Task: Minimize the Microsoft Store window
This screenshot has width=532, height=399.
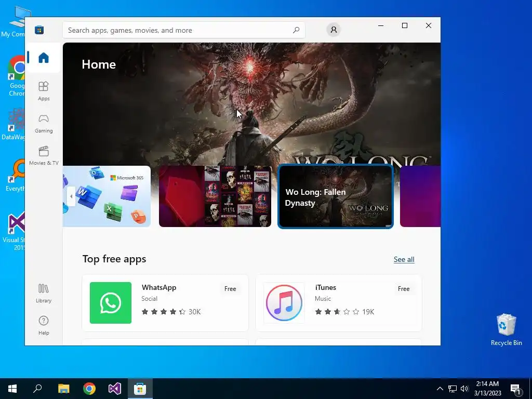Action: coord(381,26)
